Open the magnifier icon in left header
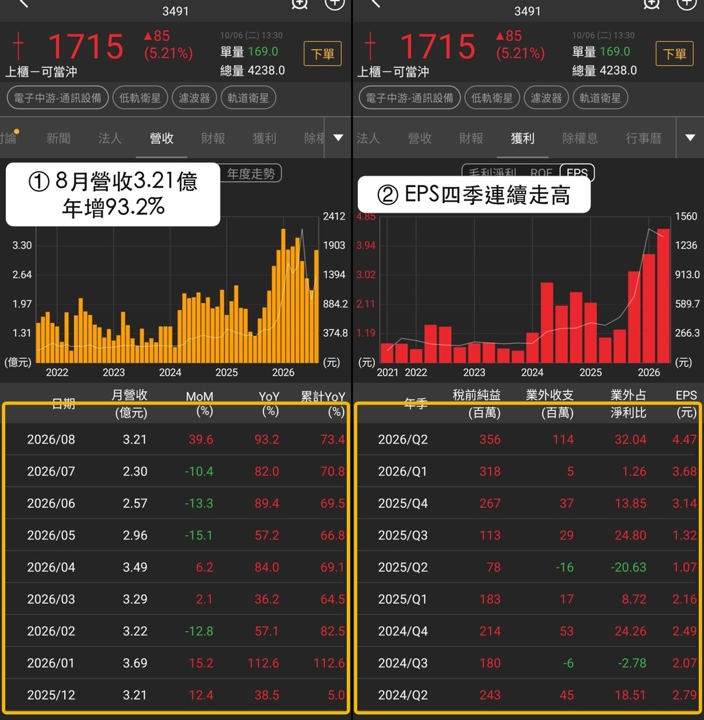This screenshot has height=720, width=704. click(299, 4)
